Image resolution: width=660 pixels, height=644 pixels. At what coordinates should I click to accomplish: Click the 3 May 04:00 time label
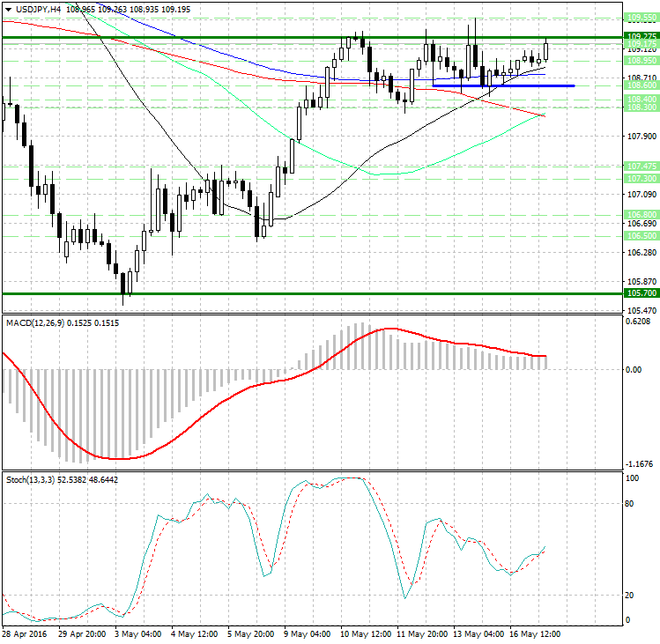138,634
